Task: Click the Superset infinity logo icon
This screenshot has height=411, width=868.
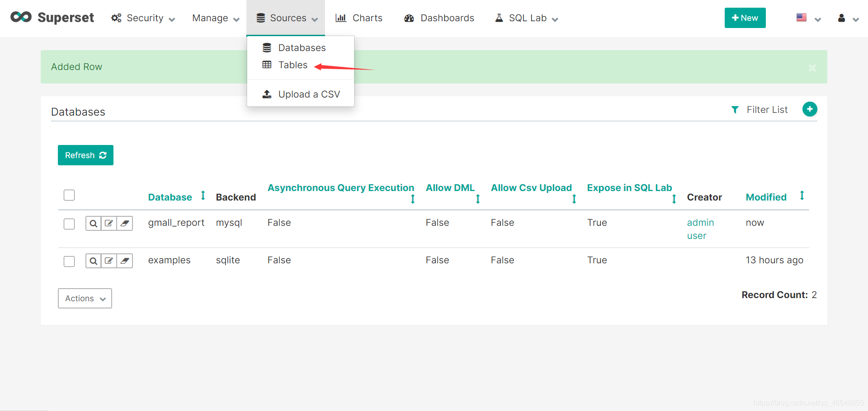Action: [21, 17]
